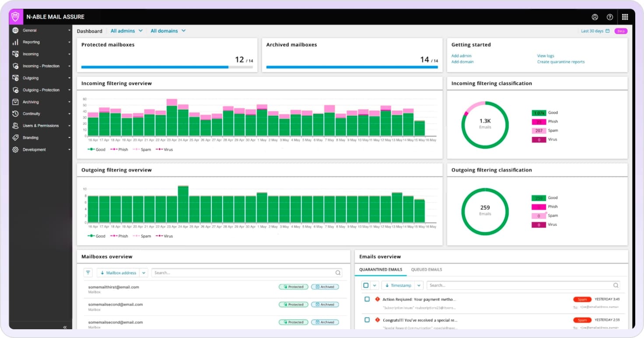
Task: Click the Incoming - Protection icon
Action: (15, 66)
